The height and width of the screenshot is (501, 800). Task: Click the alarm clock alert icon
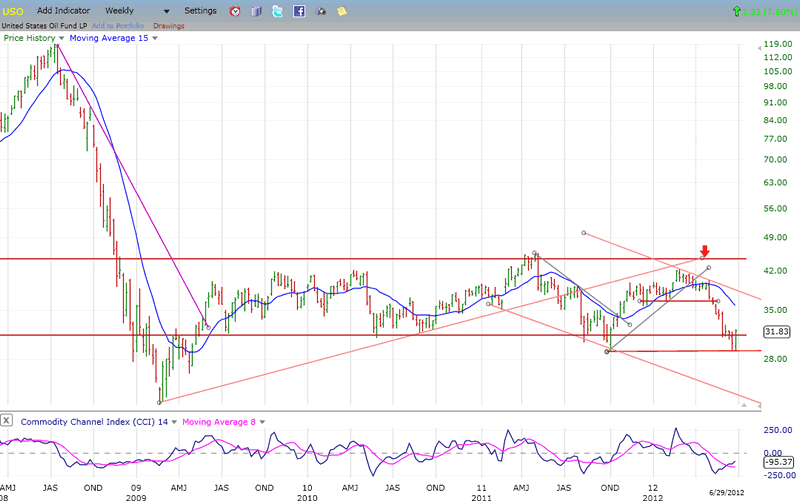pos(235,11)
